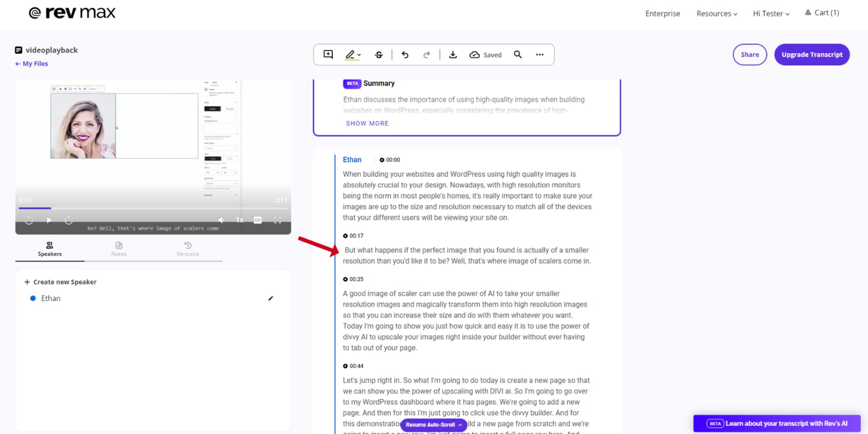Expand summary with SHOW MORE

(367, 123)
